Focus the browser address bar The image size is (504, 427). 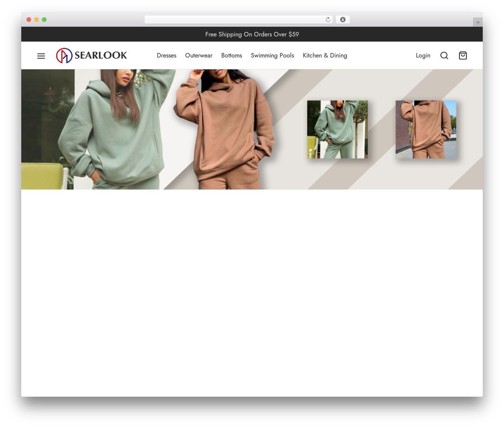tap(239, 20)
